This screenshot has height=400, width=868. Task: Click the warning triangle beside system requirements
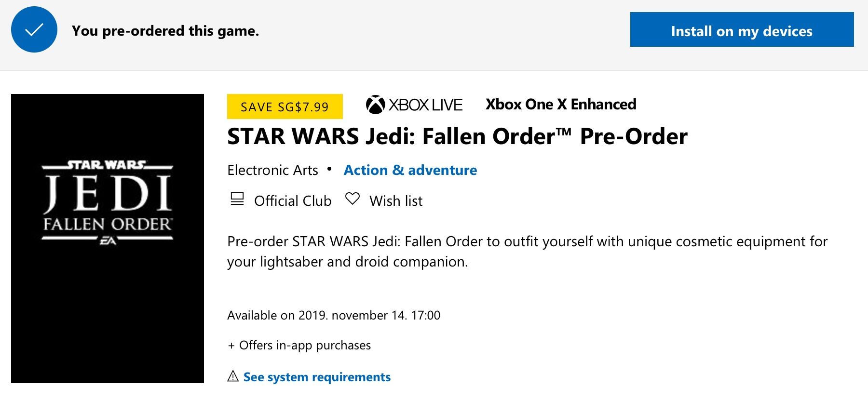pos(233,376)
